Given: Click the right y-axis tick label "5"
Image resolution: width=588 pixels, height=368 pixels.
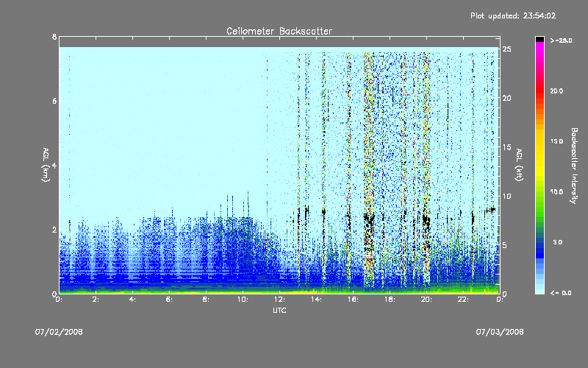Looking at the screenshot, I should pos(505,245).
